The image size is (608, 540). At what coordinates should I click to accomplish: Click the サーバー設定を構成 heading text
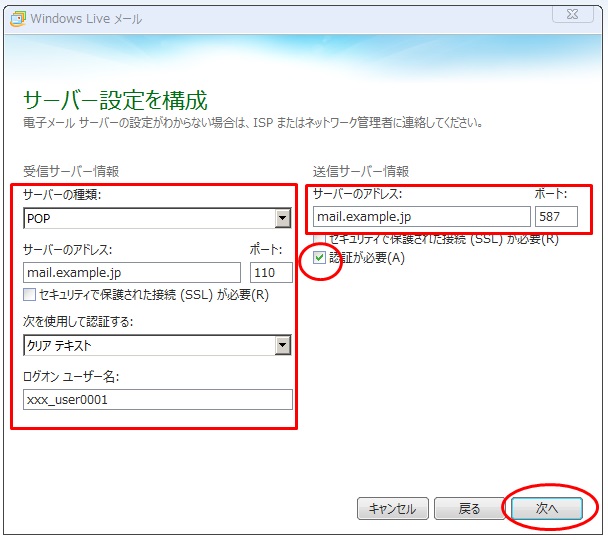click(x=115, y=99)
